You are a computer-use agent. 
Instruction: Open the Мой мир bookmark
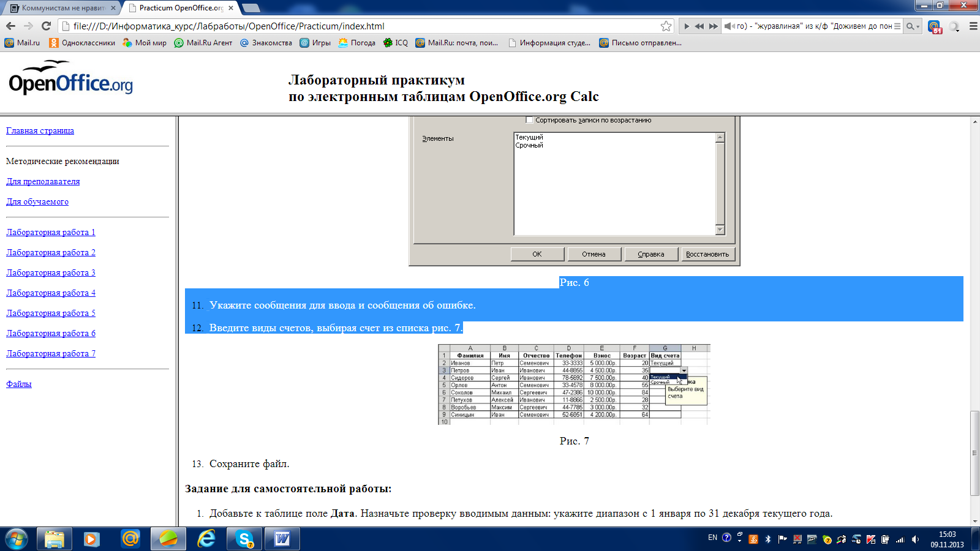tap(145, 43)
